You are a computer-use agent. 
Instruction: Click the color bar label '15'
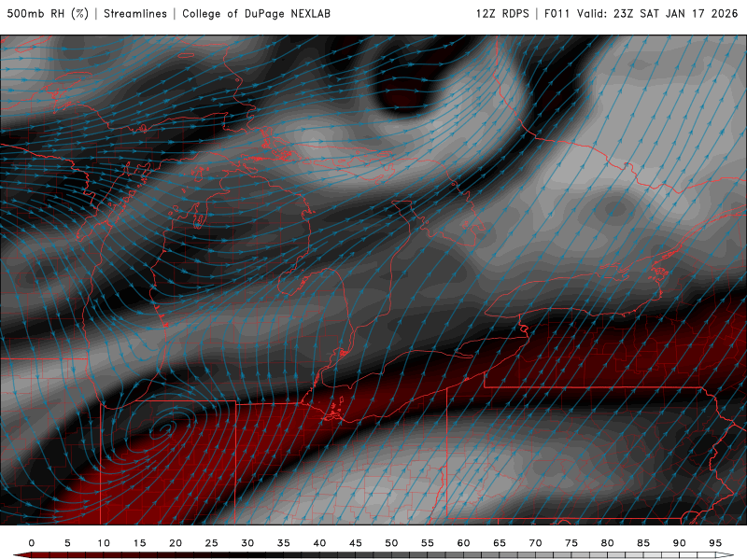click(x=139, y=543)
